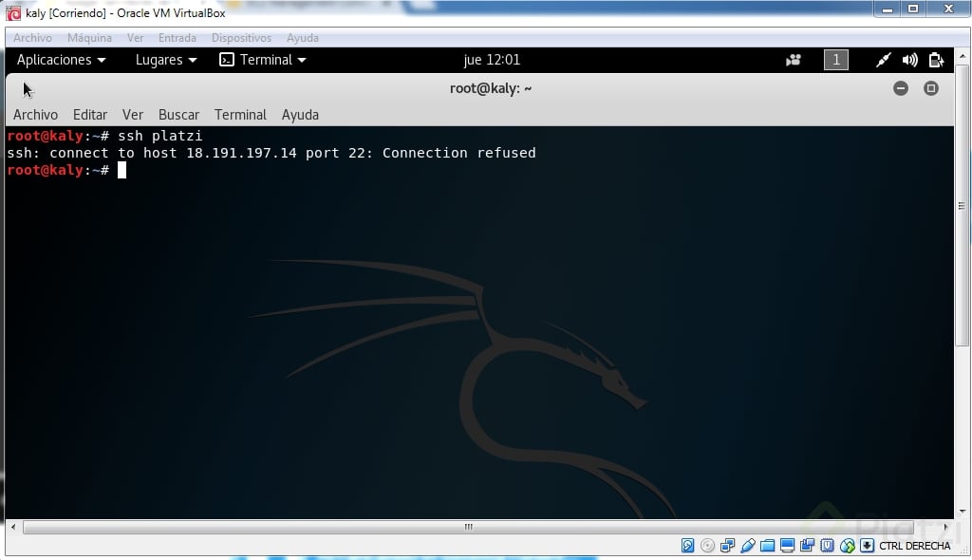Image resolution: width=972 pixels, height=560 pixels.
Task: Click the VirtualBox app icon in title bar
Action: (x=13, y=13)
